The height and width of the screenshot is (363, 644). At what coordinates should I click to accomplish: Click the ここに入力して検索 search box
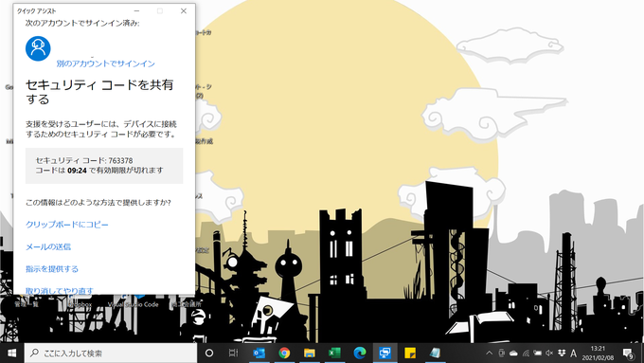pos(111,354)
